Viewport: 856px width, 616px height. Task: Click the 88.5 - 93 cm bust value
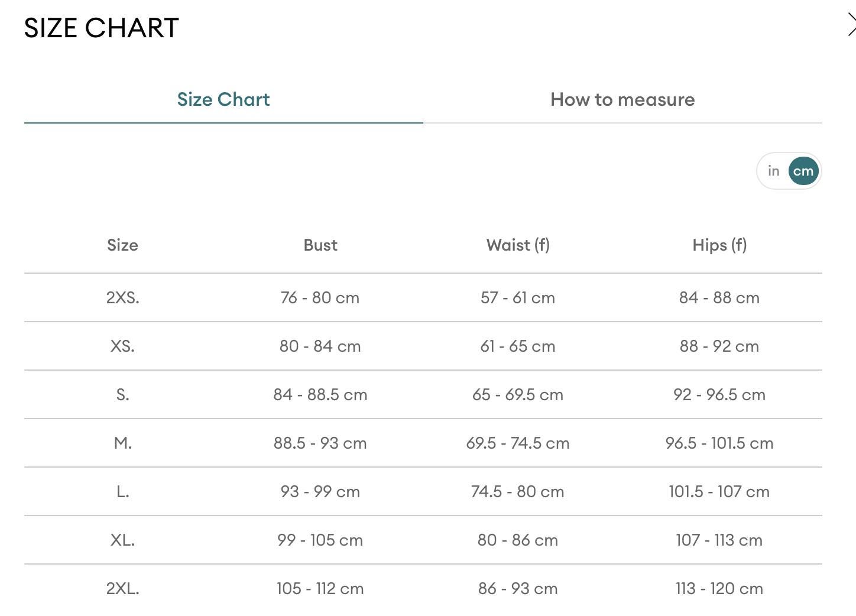point(320,443)
